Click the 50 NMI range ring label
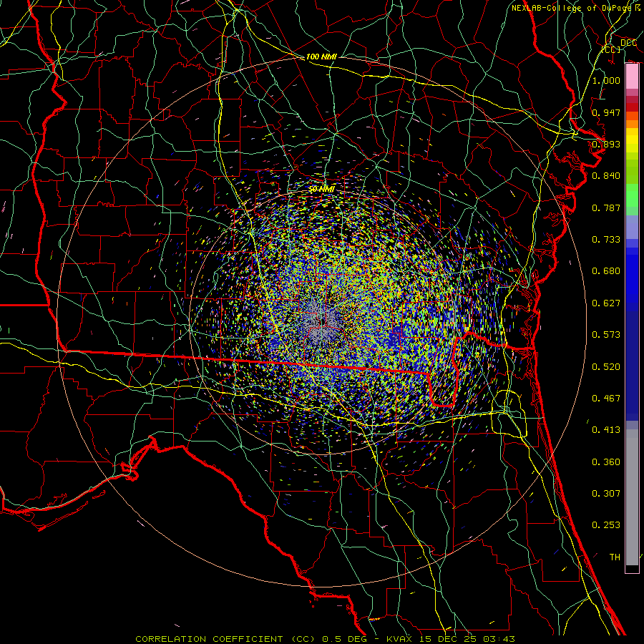 (x=321, y=190)
